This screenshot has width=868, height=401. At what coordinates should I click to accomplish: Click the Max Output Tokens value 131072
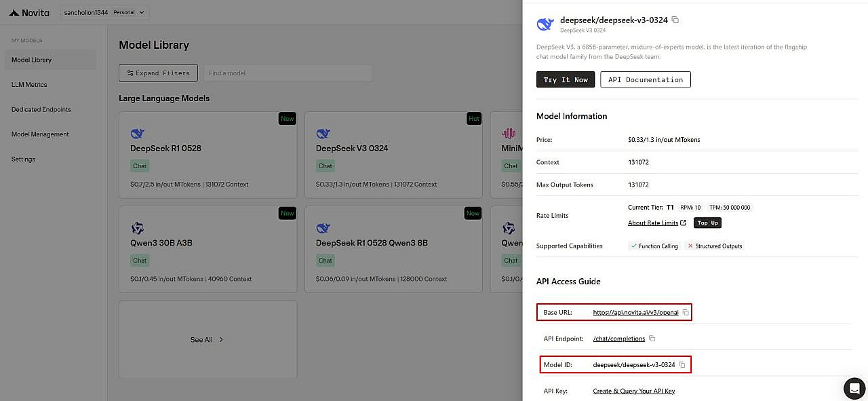click(639, 185)
